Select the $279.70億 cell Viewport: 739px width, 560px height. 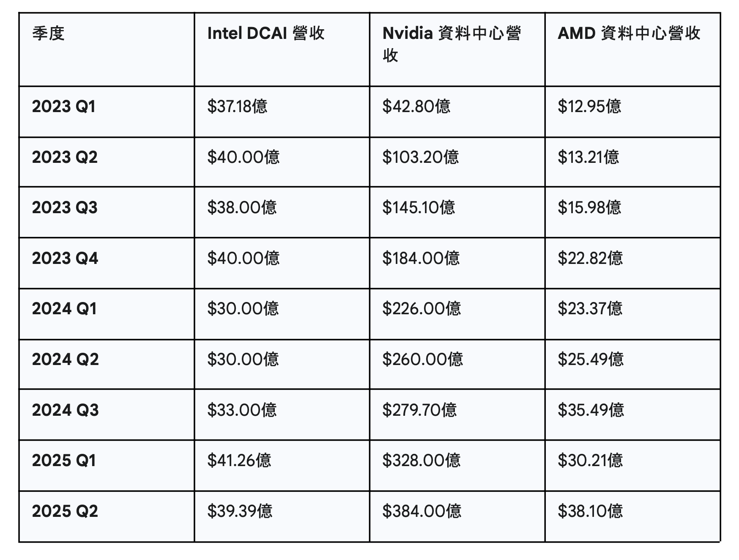click(x=457, y=415)
